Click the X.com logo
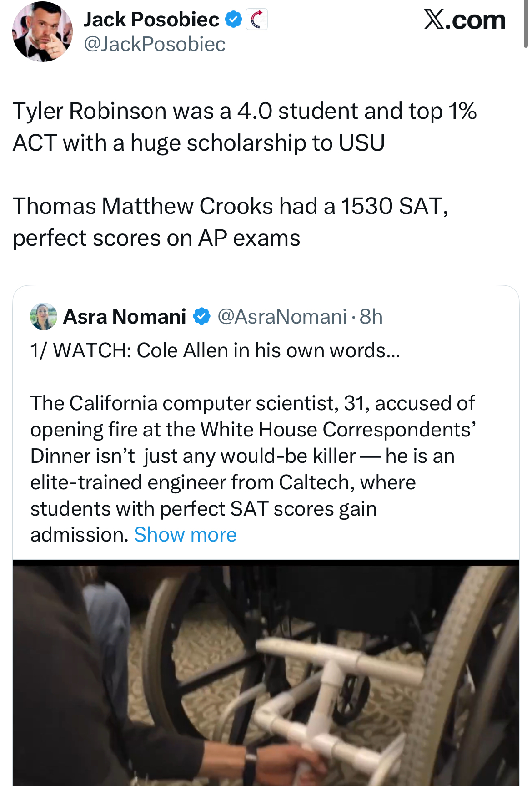Viewport: 532px width, 786px height. coord(464,20)
